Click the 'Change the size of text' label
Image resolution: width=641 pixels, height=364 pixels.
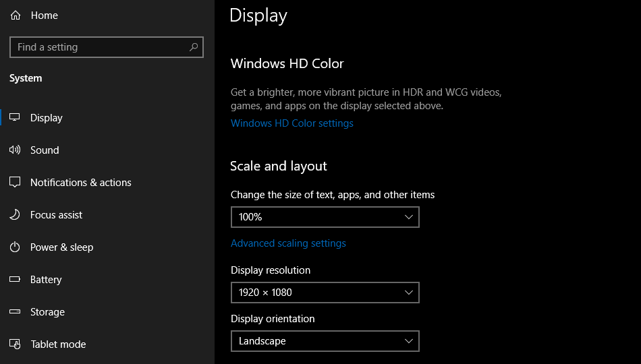click(333, 195)
